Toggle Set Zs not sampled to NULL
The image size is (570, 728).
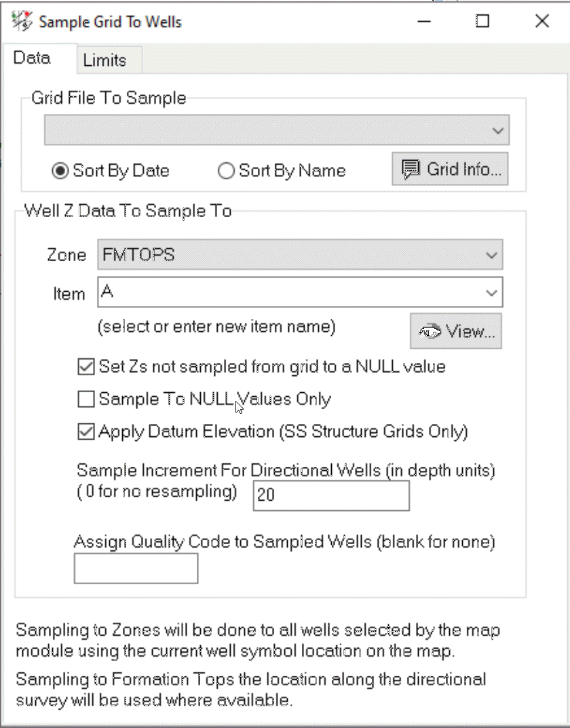[x=86, y=368]
